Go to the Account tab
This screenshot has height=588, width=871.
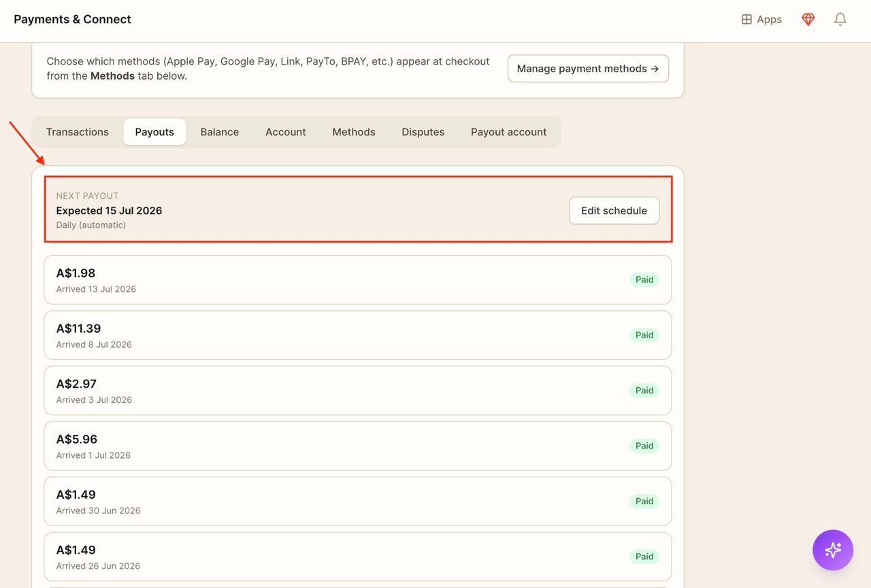286,132
